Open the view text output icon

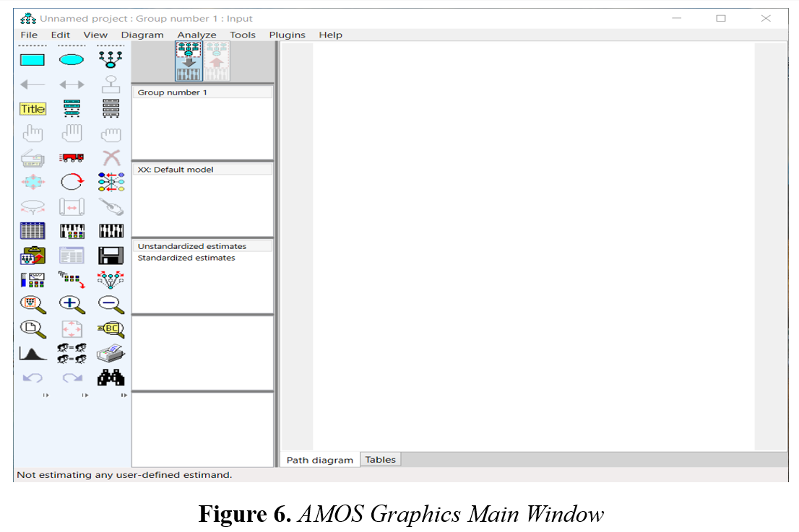click(72, 256)
